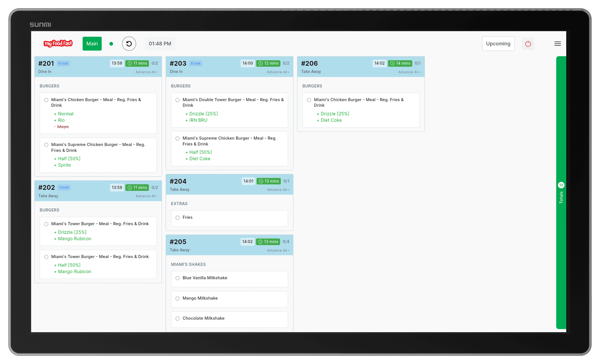The image size is (600, 364).
Task: Click the Rio modifier in order #201
Action: (x=59, y=120)
